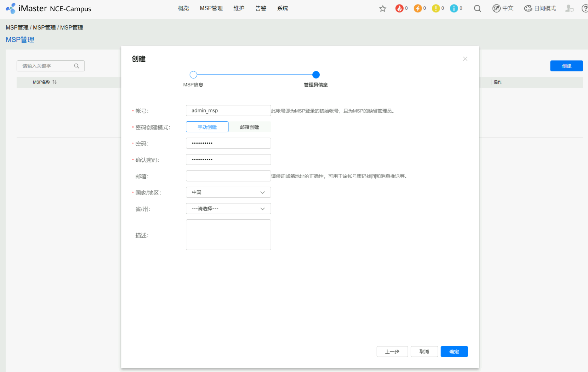588x372 pixels.
Task: Click the 上一步 button
Action: point(392,351)
